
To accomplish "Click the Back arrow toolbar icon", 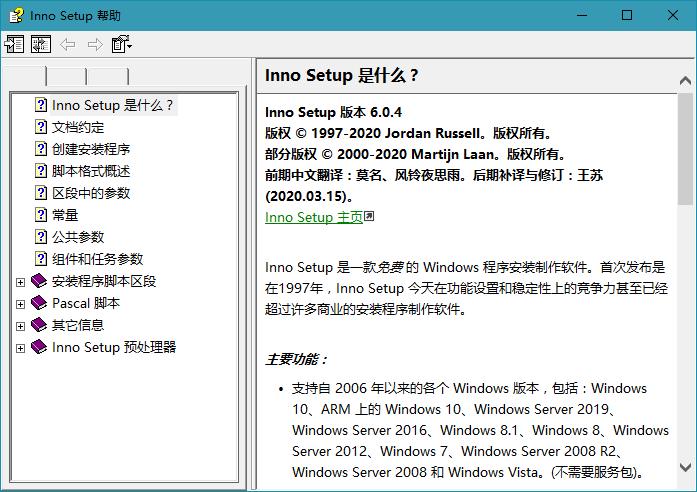I will [x=68, y=44].
